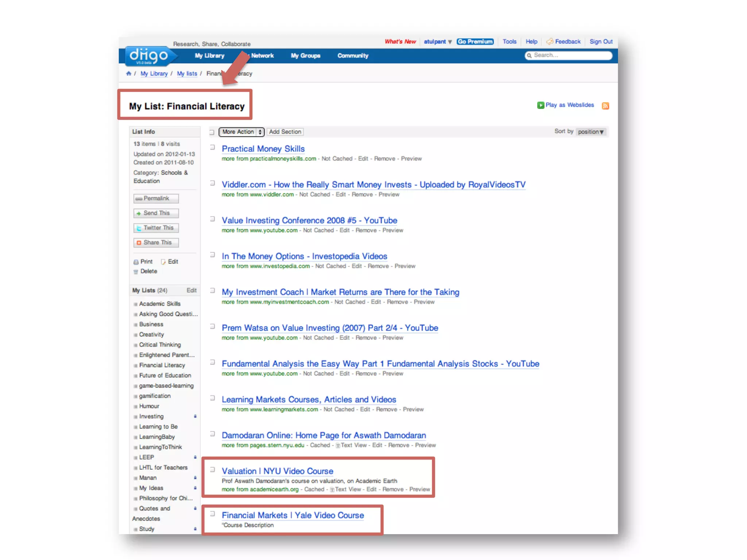Open the More Action dropdown
The width and height of the screenshot is (747, 560).
[241, 132]
